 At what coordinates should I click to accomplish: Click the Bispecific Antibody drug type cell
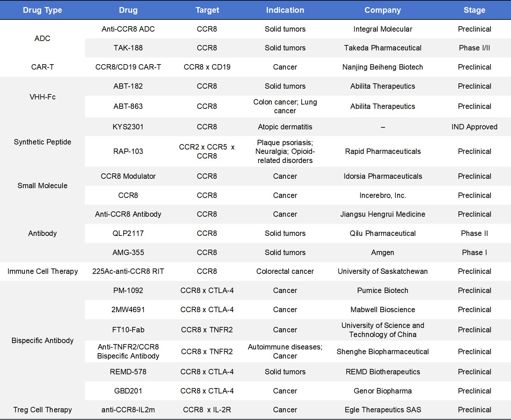(x=42, y=340)
